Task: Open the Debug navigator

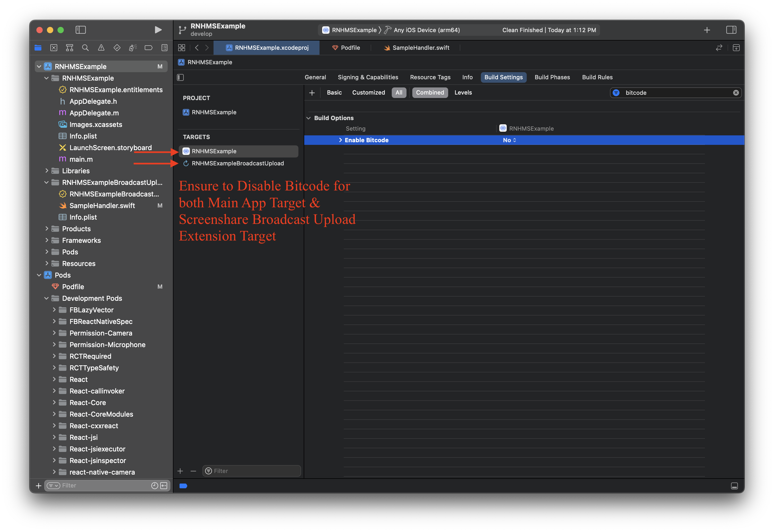Action: (x=132, y=47)
